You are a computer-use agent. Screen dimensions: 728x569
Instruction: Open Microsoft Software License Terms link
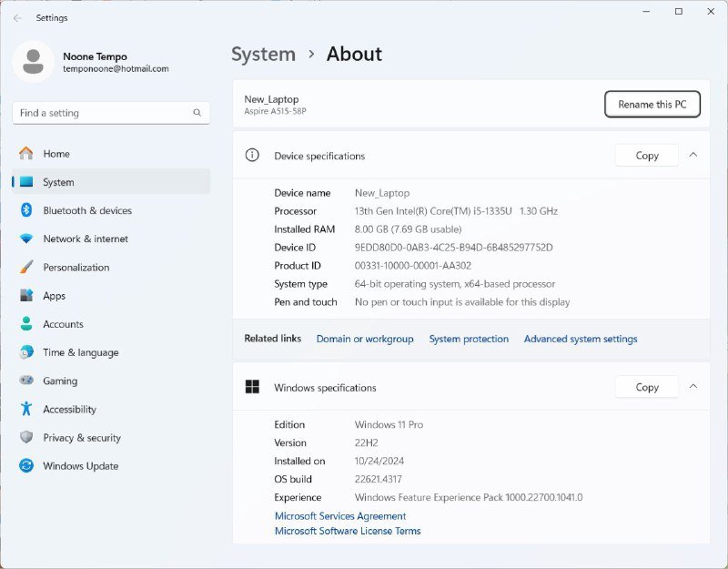(x=348, y=531)
